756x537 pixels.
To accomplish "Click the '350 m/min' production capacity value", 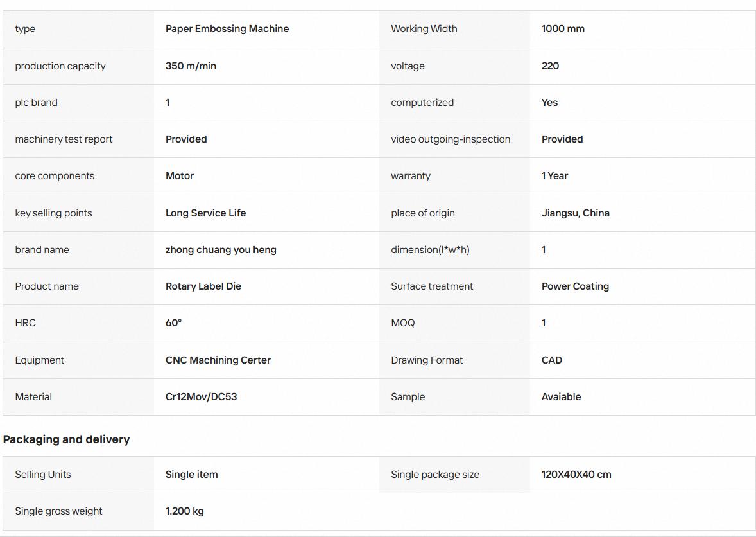I will click(x=191, y=66).
